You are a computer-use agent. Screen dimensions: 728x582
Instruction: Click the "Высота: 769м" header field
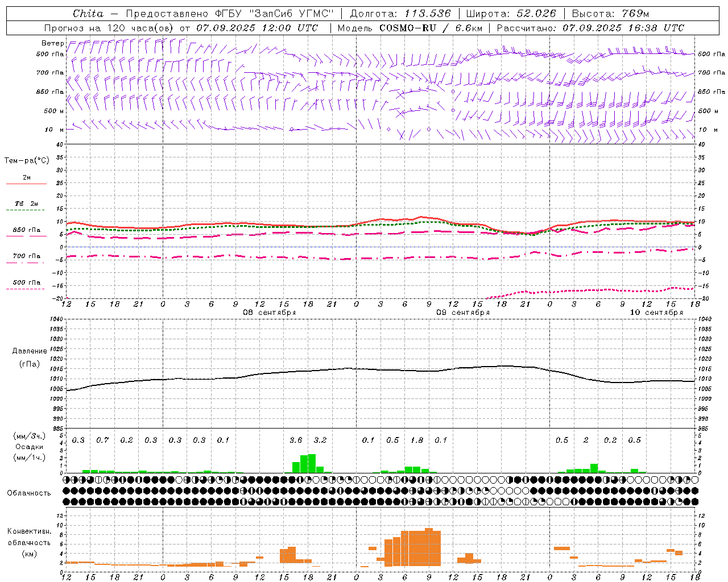(610, 14)
